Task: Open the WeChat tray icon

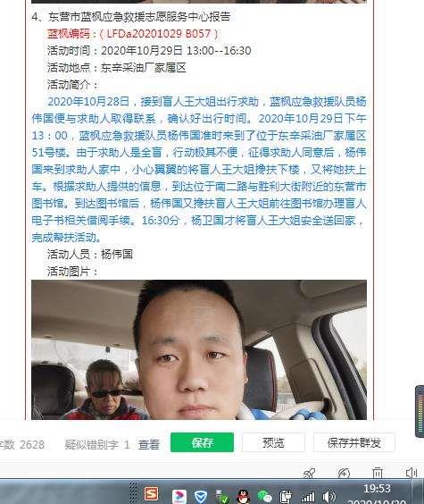Action: point(264,497)
